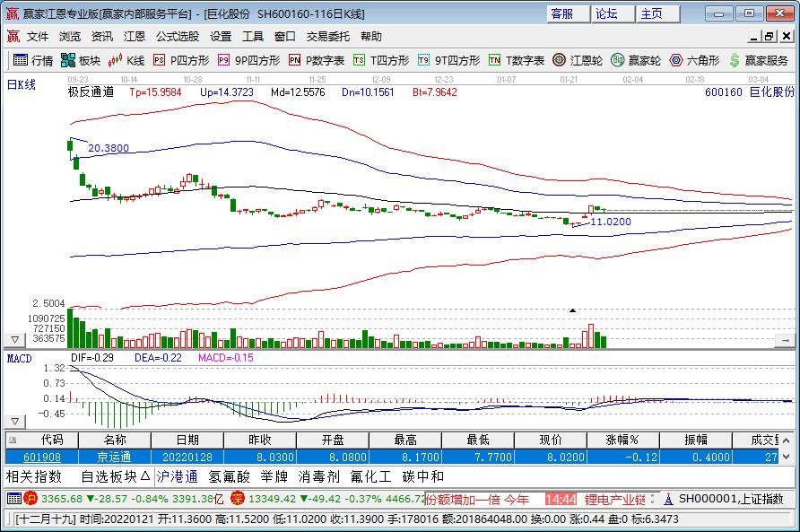Click the grid icon at status bar left
Screen dimensions: 800x532
14,498
